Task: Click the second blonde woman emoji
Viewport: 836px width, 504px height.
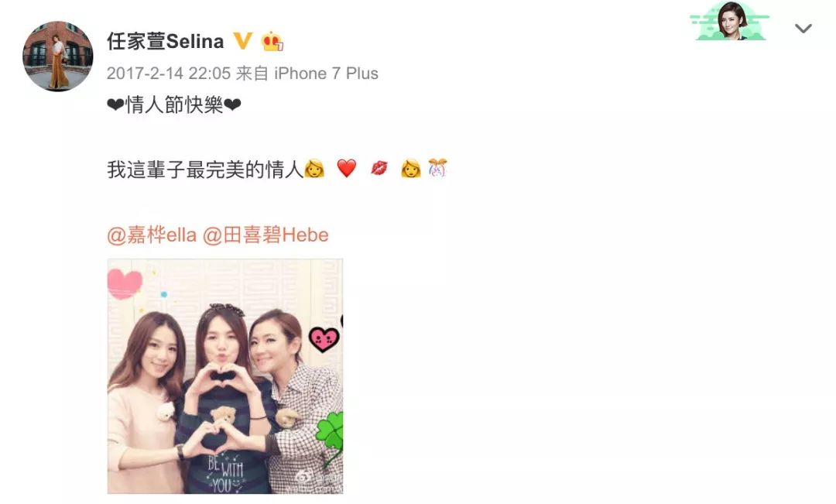Action: [x=410, y=168]
